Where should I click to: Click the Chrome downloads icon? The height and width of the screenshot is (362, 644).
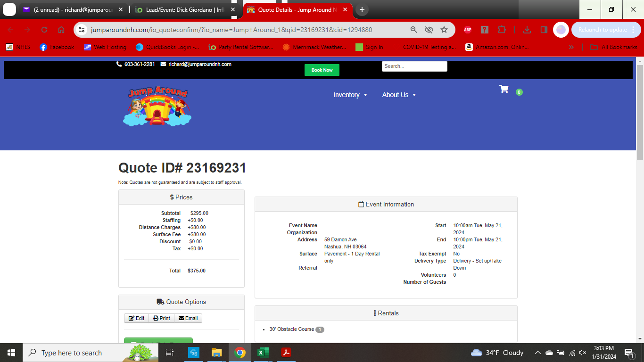click(x=527, y=30)
